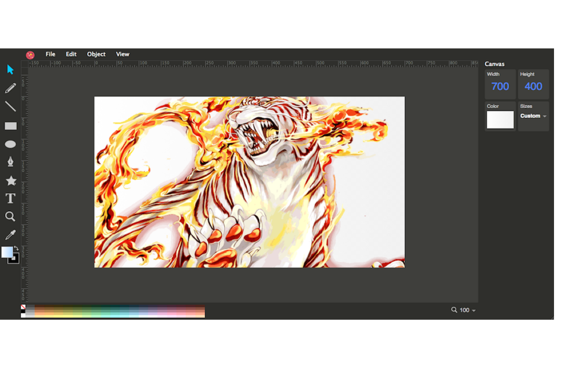Open the Sizes Custom dropdown

coord(533,116)
